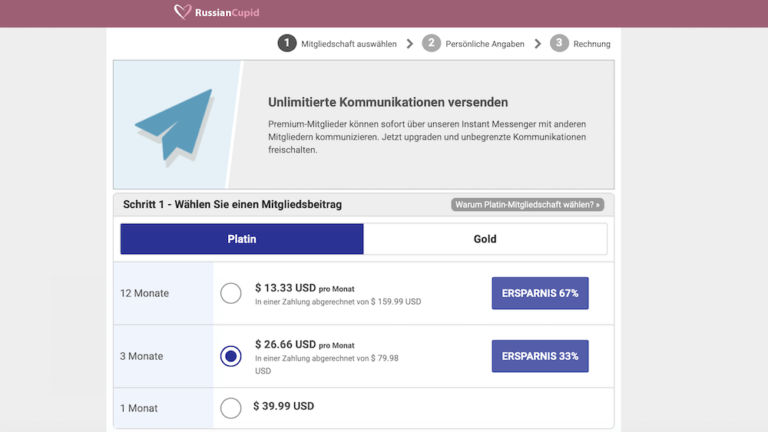
Task: Click arrow between Mitgliedschaft and Persönliche Angaben
Action: (410, 44)
